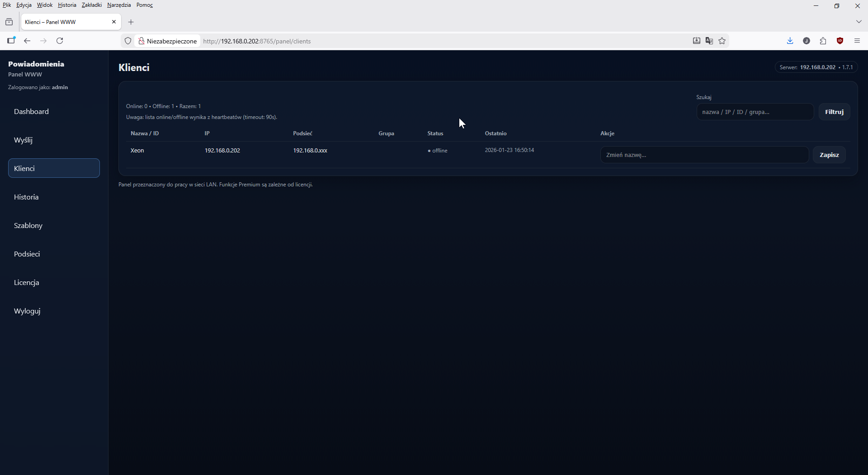
Task: Open the hamburger application menu
Action: [857, 41]
